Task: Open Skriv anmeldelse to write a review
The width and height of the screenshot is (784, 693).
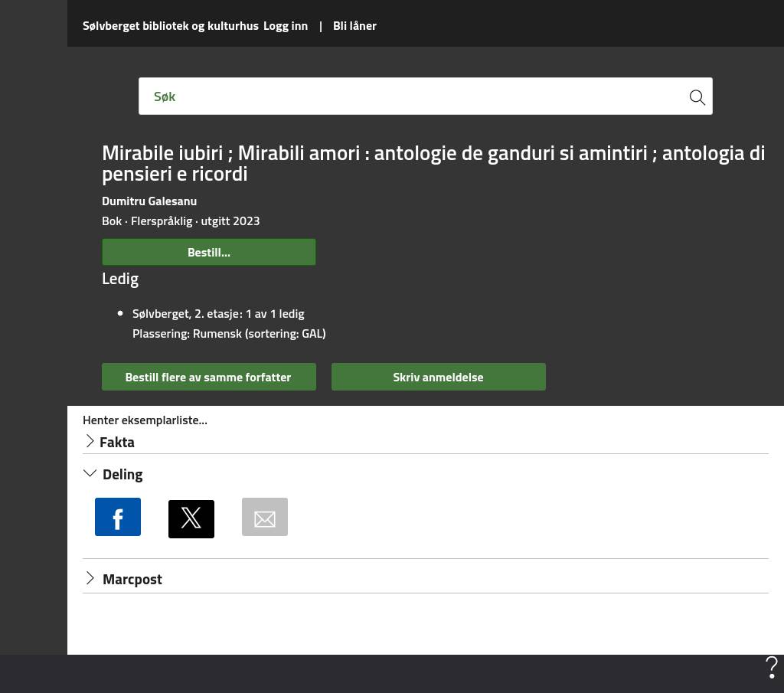Action: (438, 377)
